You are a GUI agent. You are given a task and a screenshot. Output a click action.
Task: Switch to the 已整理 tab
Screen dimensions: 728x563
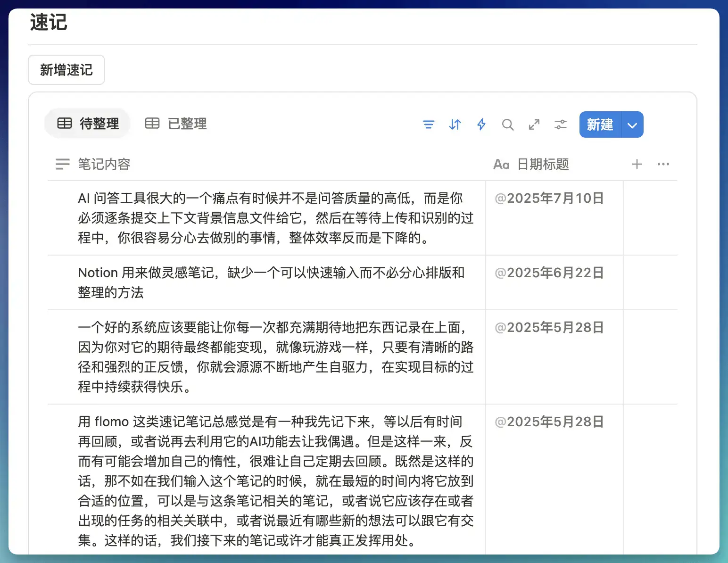175,124
